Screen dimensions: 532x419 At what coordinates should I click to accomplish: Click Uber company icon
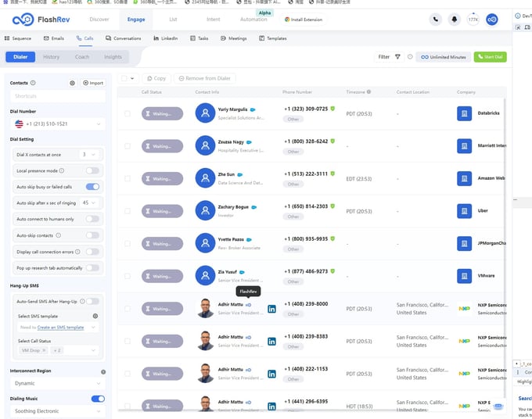pyautogui.click(x=464, y=211)
